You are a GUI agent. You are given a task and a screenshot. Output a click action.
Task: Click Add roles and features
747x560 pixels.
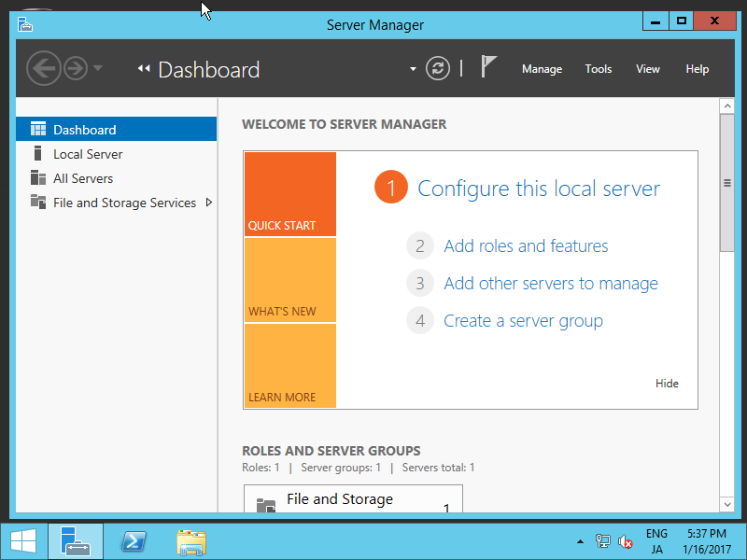526,245
